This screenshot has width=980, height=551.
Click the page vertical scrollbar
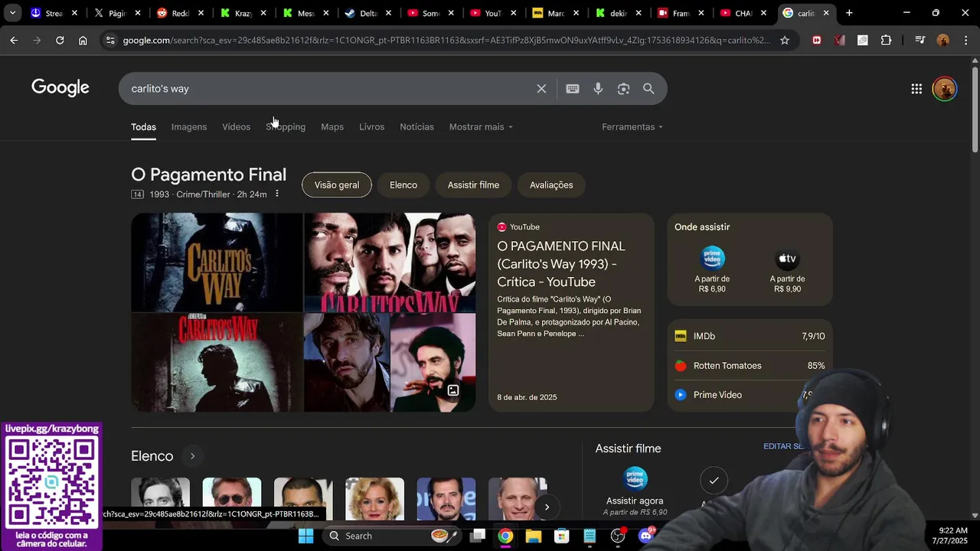click(x=975, y=109)
